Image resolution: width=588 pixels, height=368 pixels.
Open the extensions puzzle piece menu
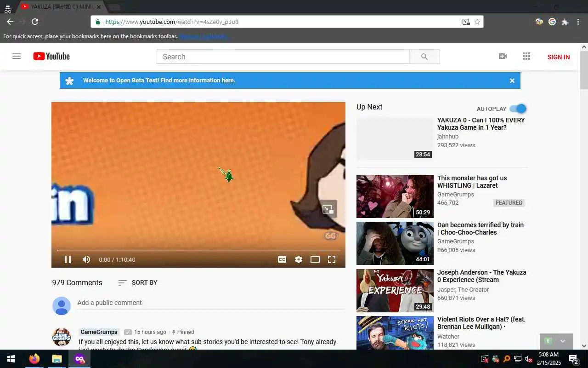[x=565, y=22]
